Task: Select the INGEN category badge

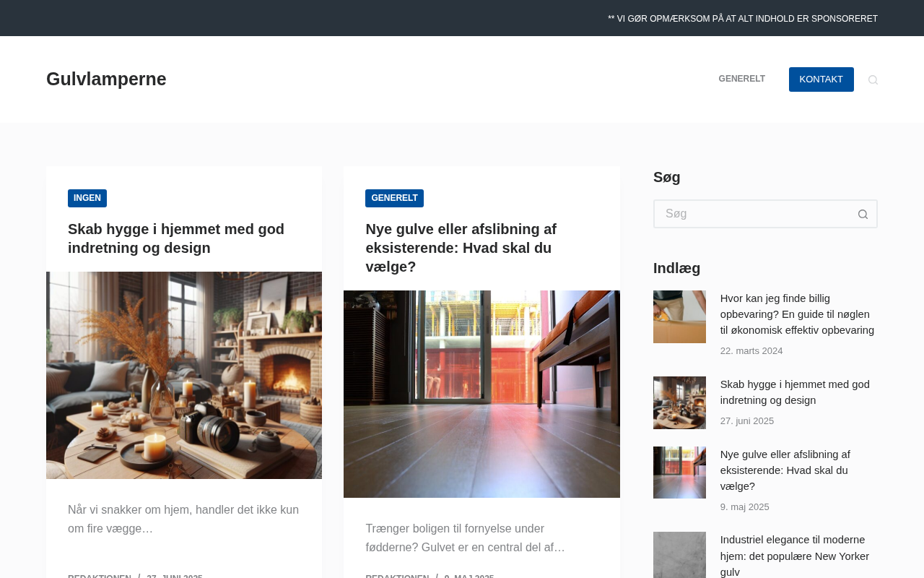Action: pyautogui.click(x=87, y=198)
